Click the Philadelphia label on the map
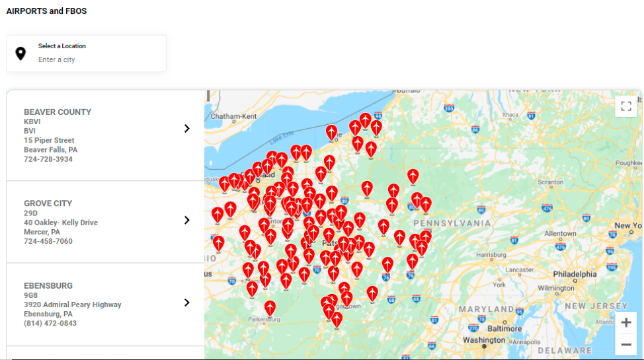This screenshot has width=644, height=360. point(575,274)
